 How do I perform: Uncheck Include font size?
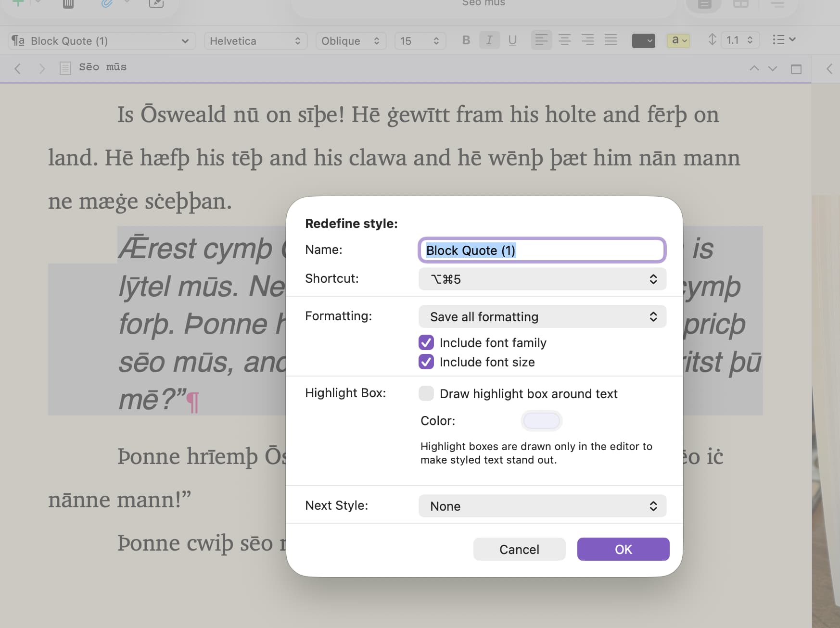coord(426,362)
